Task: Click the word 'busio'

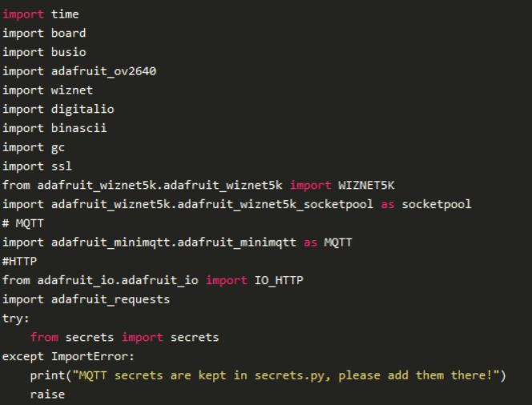Action: point(68,52)
